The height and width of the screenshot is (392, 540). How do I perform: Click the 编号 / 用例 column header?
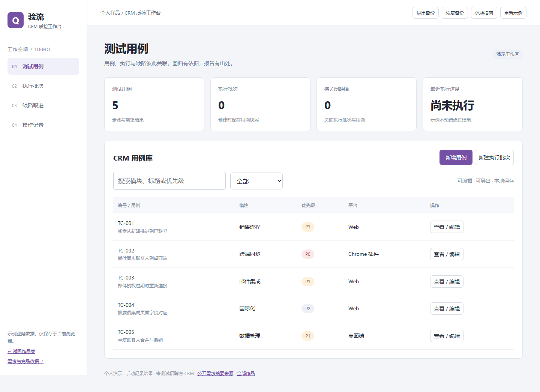click(129, 206)
